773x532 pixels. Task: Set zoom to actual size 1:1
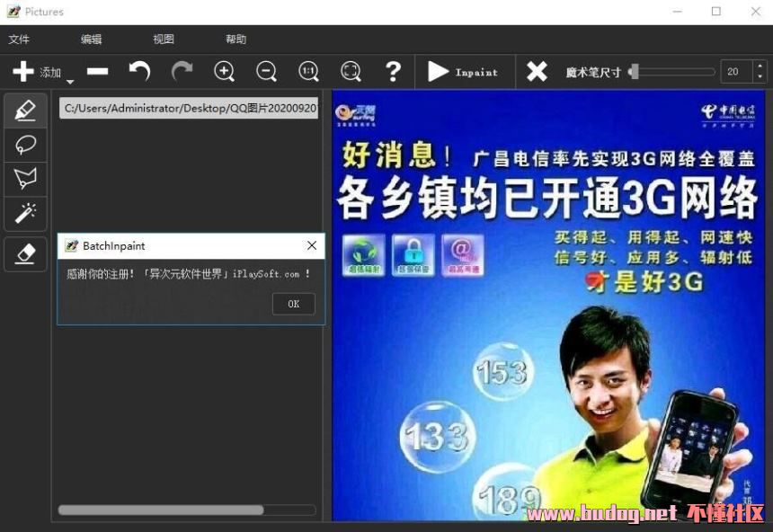[309, 72]
